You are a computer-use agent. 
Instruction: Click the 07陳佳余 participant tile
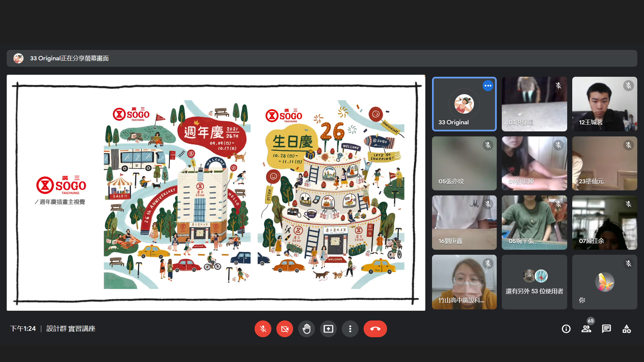[604, 223]
